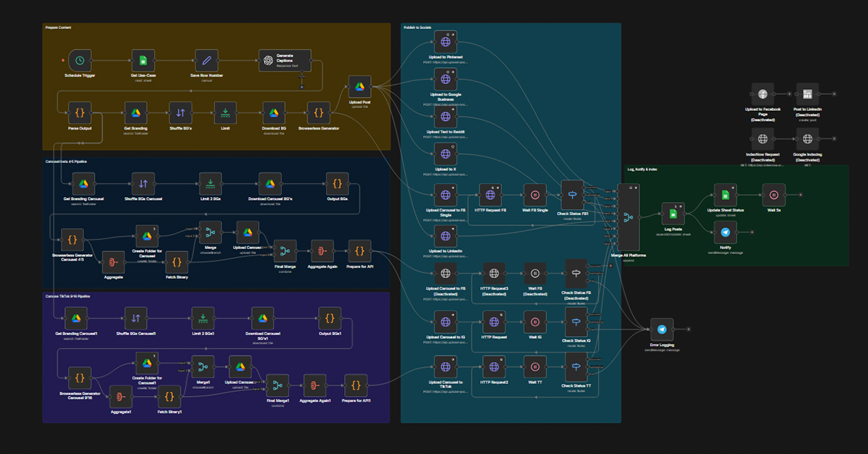The height and width of the screenshot is (454, 868).
Task: Select the Download Carousel BG's node
Action: 270,183
